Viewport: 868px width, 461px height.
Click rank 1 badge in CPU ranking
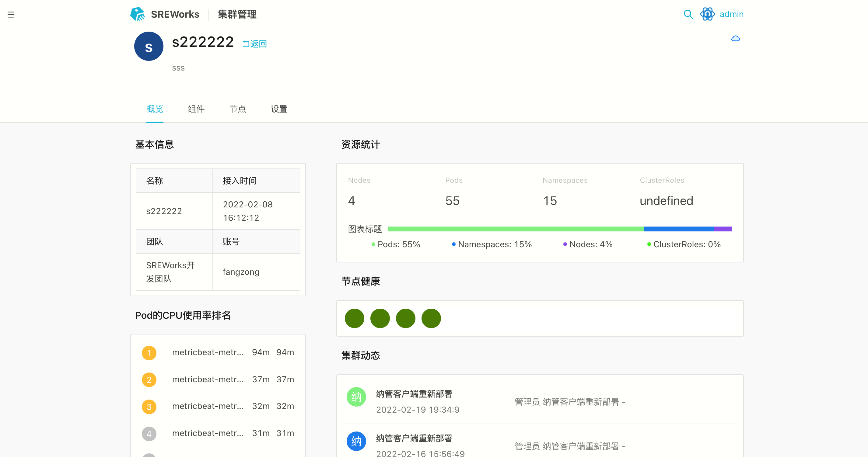tap(149, 353)
